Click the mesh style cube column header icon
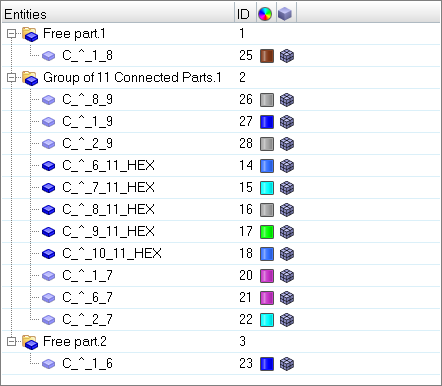 pos(285,14)
